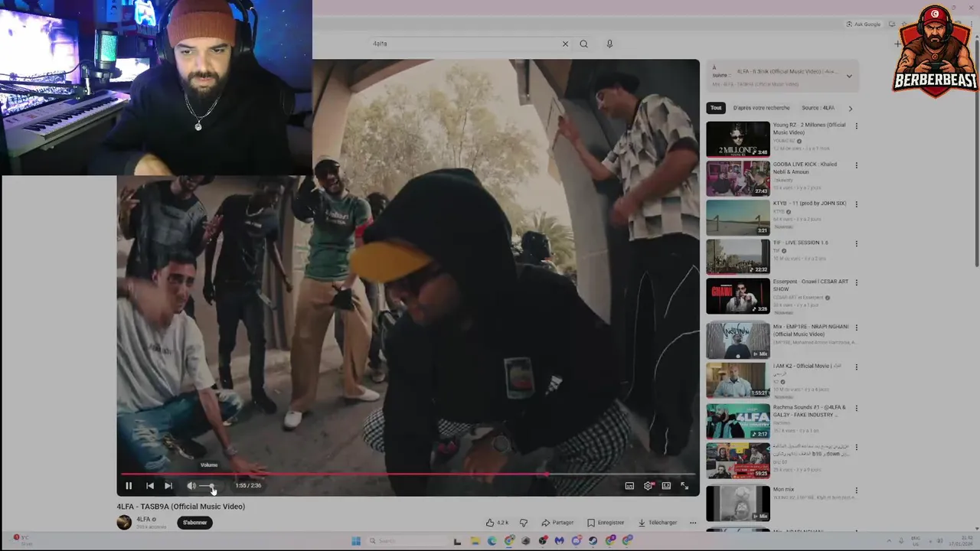Mute the video with speaker icon
Image resolution: width=980 pixels, height=551 pixels.
191,485
